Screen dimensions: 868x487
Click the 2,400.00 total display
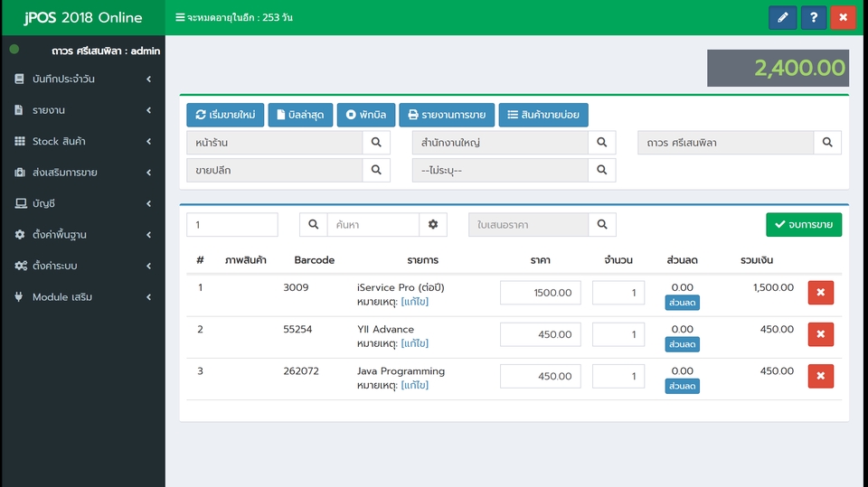tap(778, 68)
